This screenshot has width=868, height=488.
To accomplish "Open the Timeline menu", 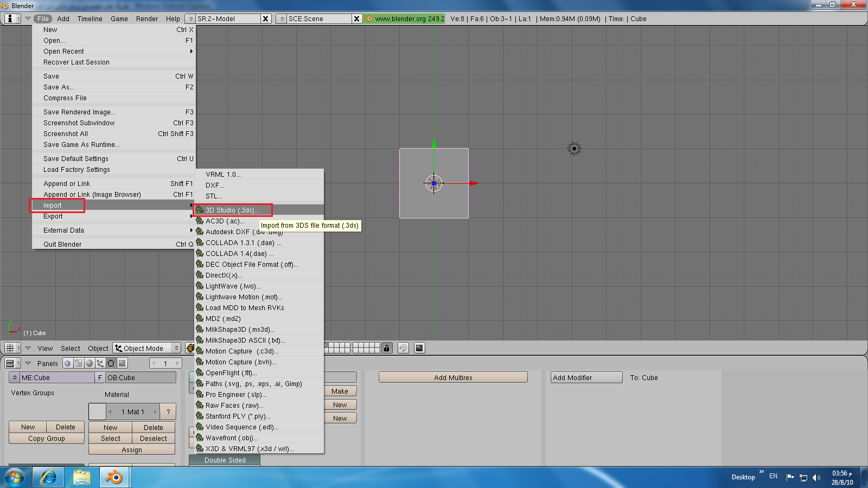I will pyautogui.click(x=90, y=18).
